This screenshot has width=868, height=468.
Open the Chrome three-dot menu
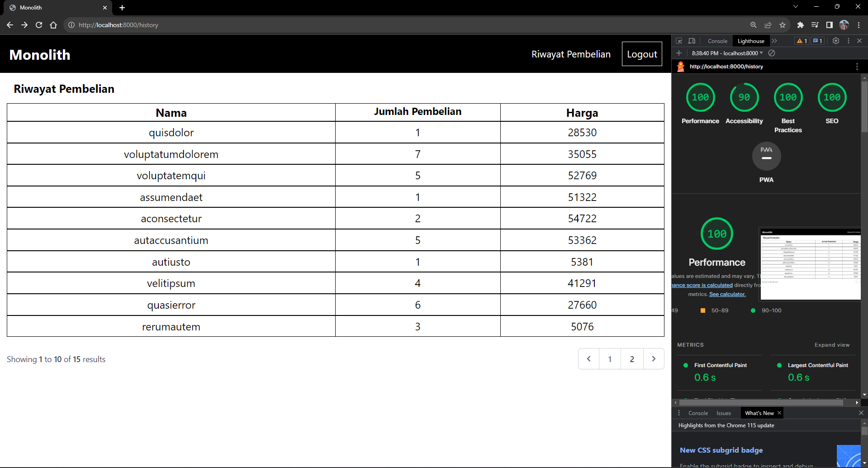pos(859,25)
